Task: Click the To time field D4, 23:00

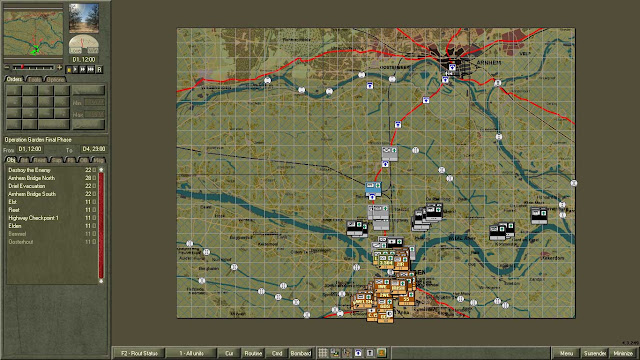Action: coord(93,149)
